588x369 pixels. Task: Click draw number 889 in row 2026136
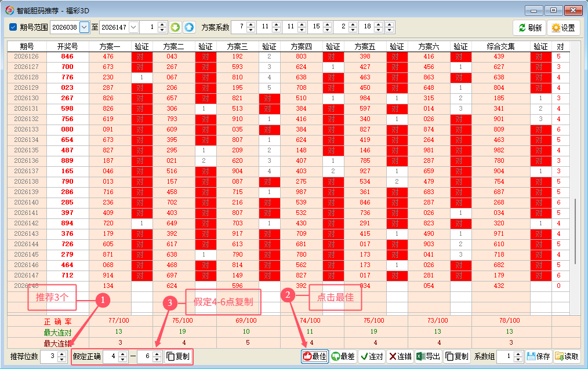pyautogui.click(x=67, y=160)
